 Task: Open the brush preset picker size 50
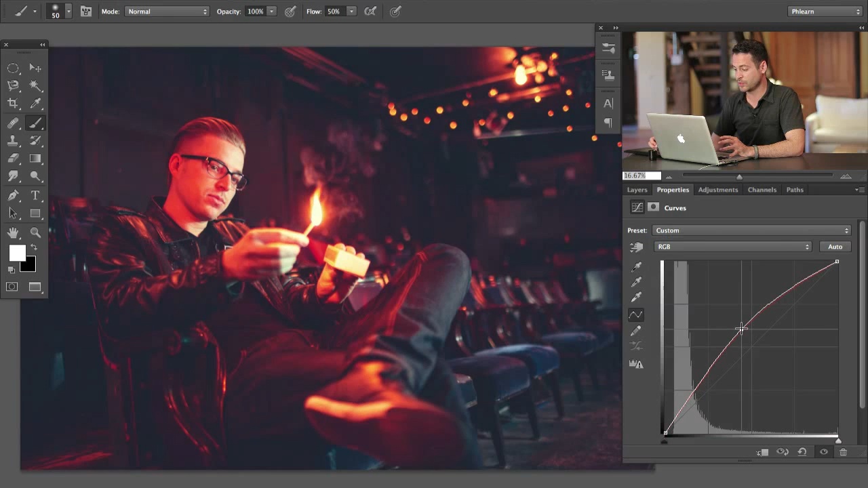point(60,12)
